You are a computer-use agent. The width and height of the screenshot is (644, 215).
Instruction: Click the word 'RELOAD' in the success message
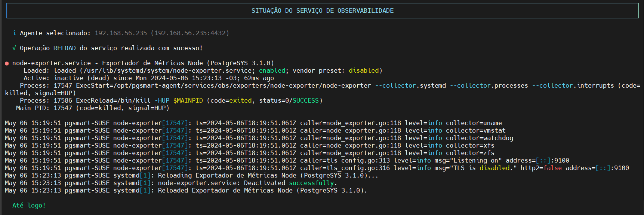pos(64,48)
